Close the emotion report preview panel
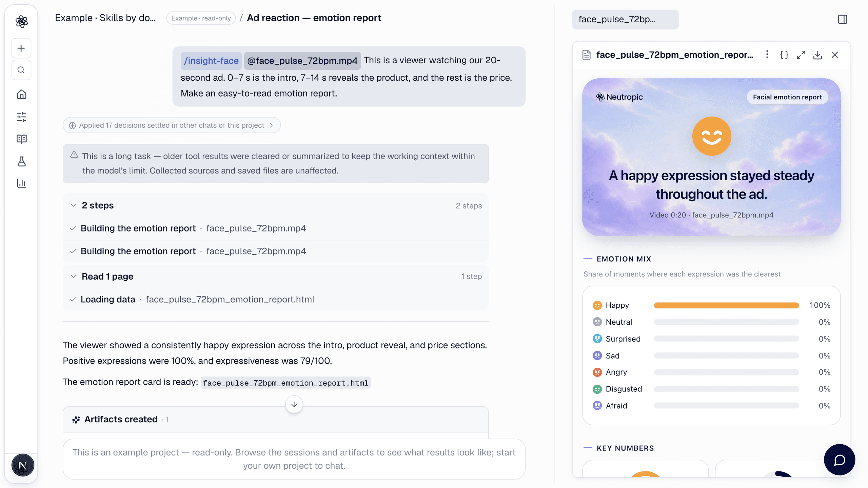This screenshot has height=488, width=868. coord(835,55)
